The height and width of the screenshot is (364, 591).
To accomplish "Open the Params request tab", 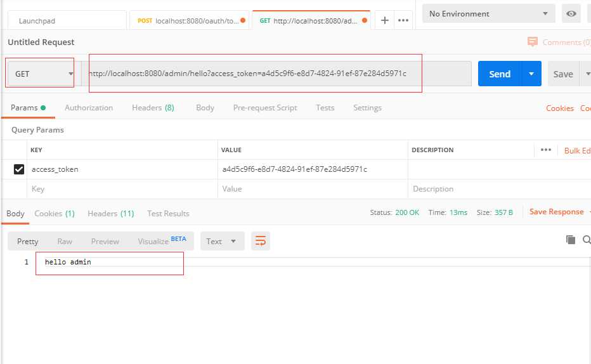I will (28, 108).
